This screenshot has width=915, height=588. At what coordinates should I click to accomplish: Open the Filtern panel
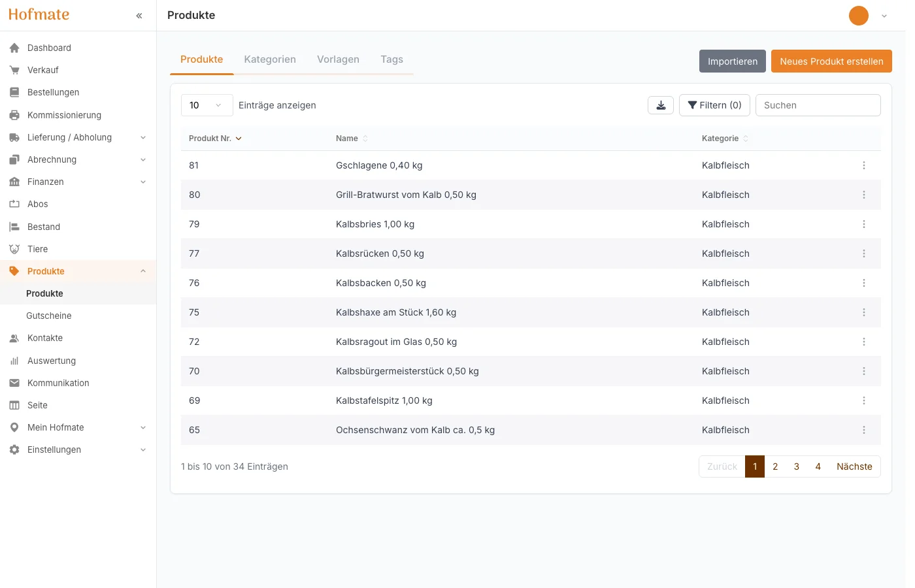(714, 105)
